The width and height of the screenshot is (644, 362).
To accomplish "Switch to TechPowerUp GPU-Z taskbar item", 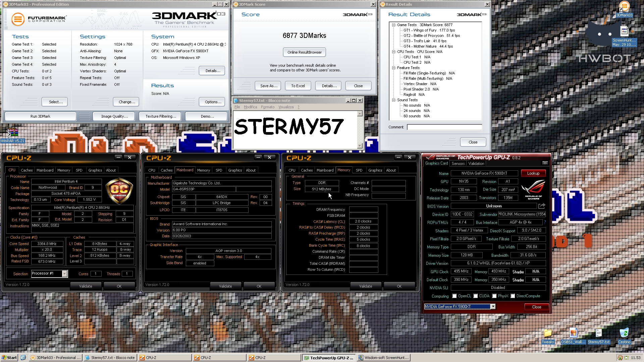I will coord(329,358).
